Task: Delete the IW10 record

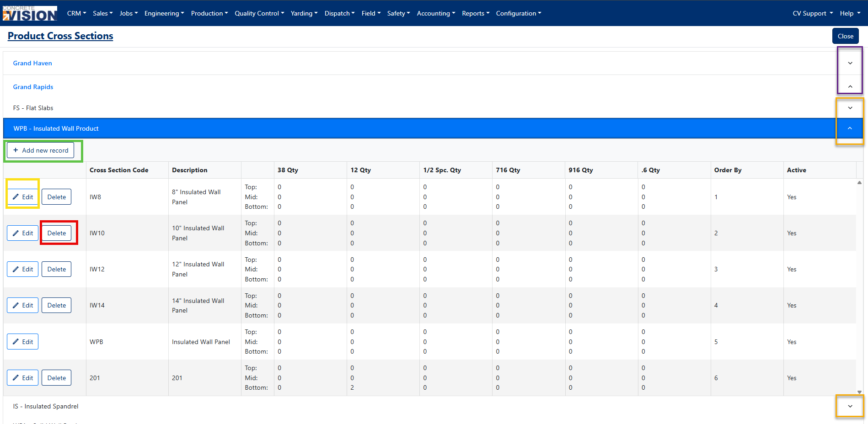Action: pyautogui.click(x=57, y=233)
